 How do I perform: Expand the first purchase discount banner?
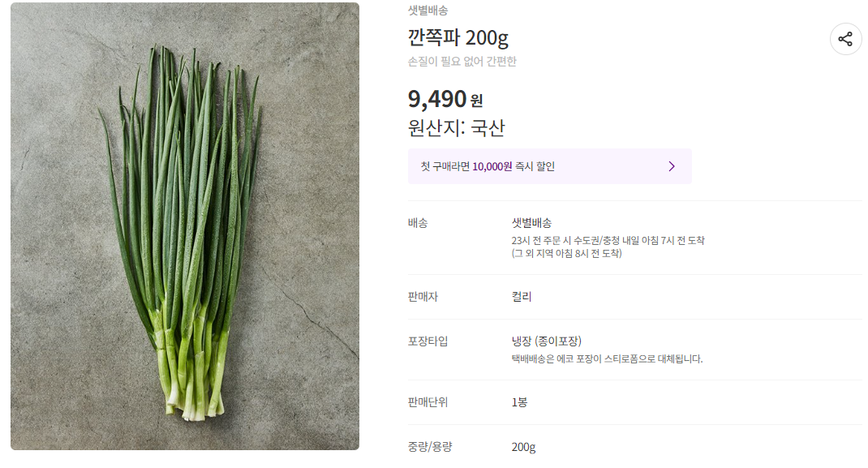click(x=551, y=165)
